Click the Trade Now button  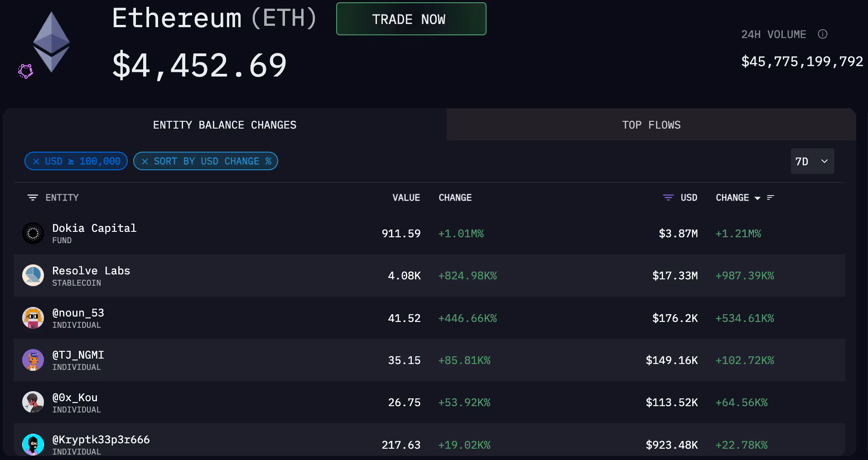[x=411, y=19]
